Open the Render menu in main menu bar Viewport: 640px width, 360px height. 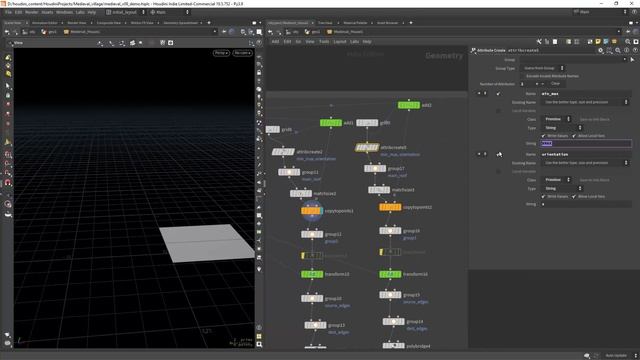coord(31,12)
